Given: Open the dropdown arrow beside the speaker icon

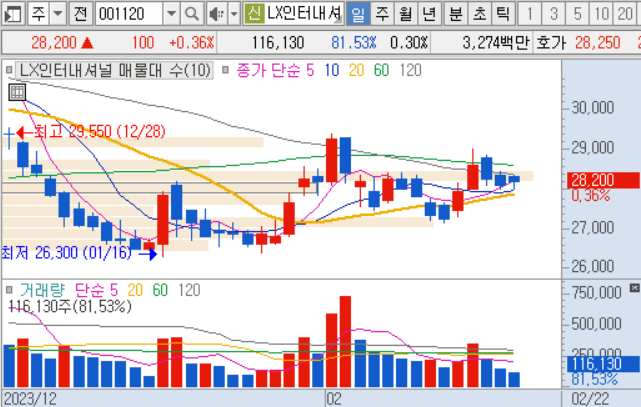Looking at the screenshot, I should [x=234, y=14].
